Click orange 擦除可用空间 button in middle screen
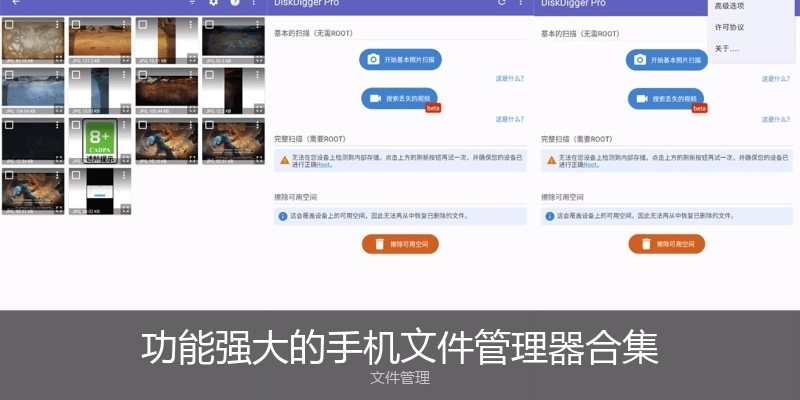Image resolution: width=800 pixels, height=400 pixels. (x=401, y=244)
